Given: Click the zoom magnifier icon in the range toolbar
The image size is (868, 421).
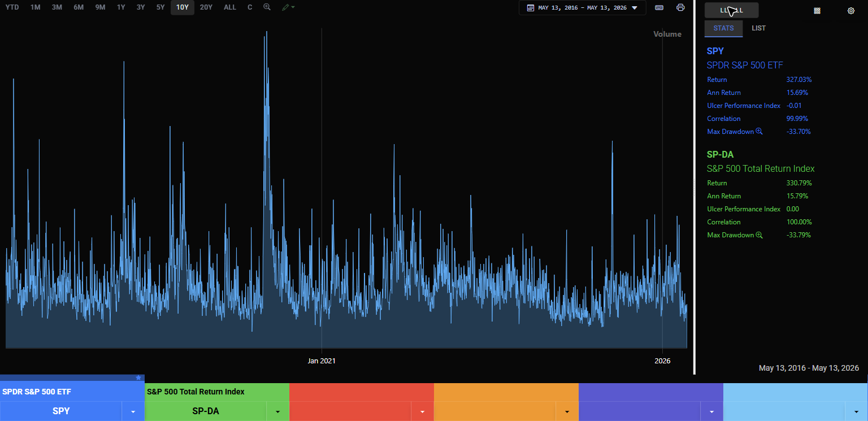Looking at the screenshot, I should (x=267, y=7).
